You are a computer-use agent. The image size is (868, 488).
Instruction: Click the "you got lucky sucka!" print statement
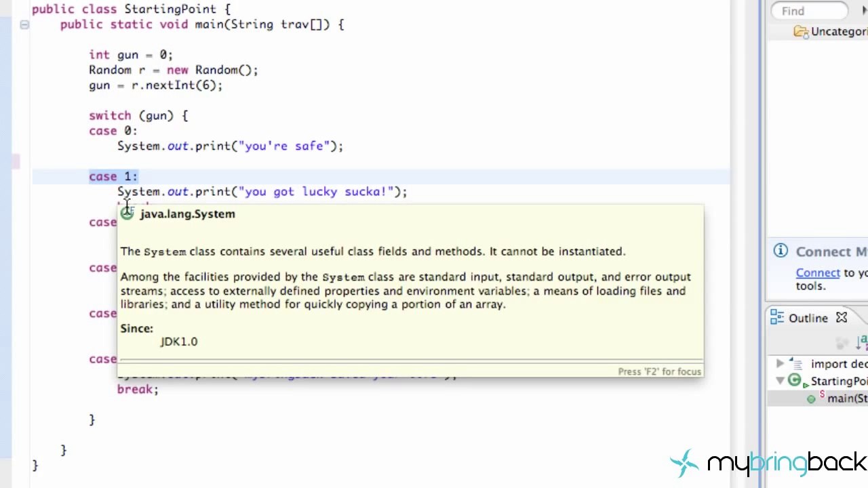click(262, 192)
